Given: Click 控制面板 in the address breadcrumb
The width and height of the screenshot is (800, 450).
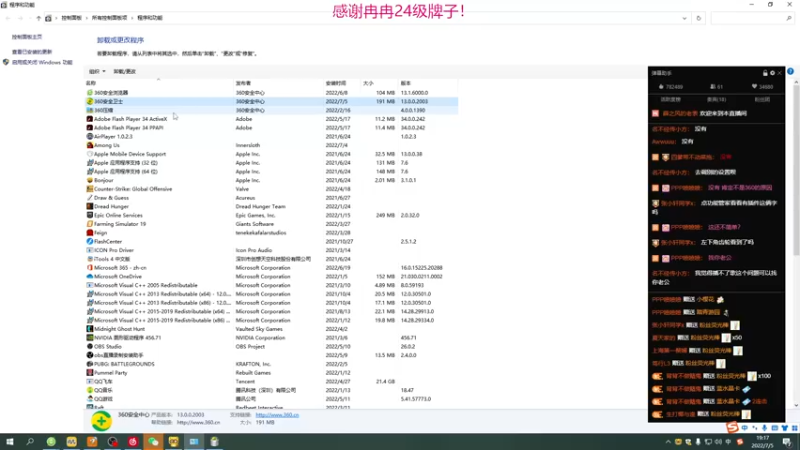Looking at the screenshot, I should click(x=71, y=18).
